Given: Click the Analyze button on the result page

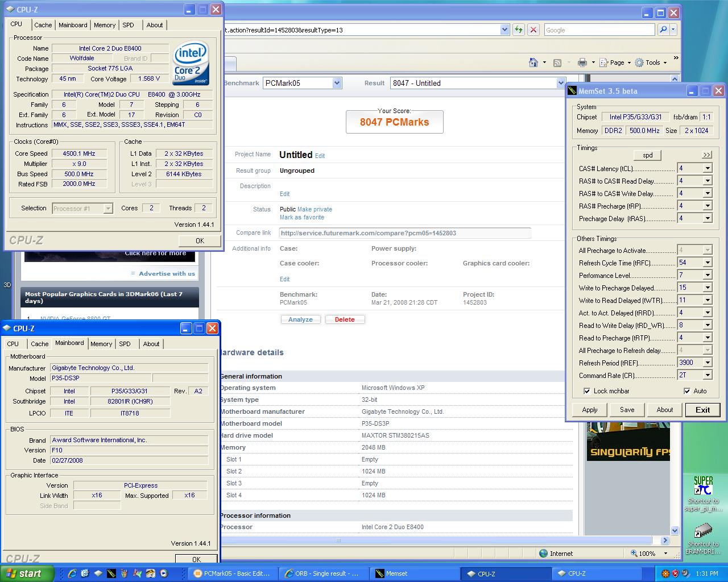Looking at the screenshot, I should click(300, 319).
